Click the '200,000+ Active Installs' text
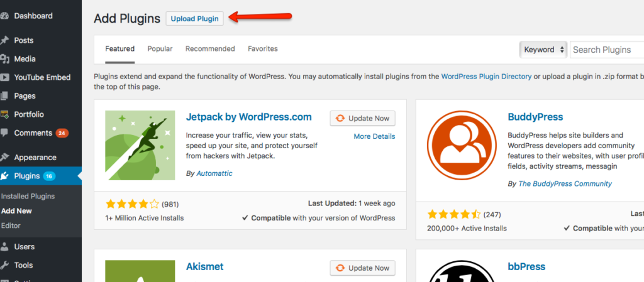 (467, 229)
